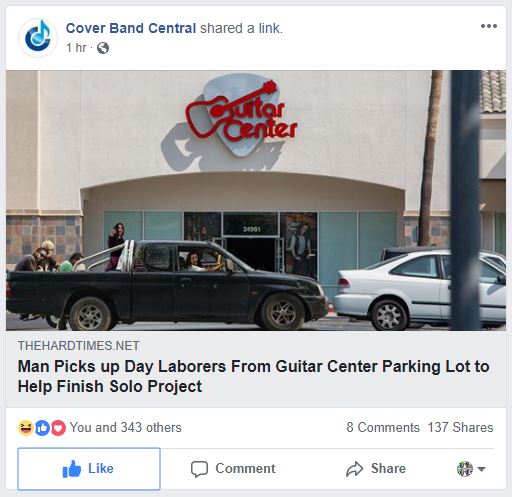Click the laughing Haha reaction icon
This screenshot has width=512, height=497.
[x=26, y=428]
